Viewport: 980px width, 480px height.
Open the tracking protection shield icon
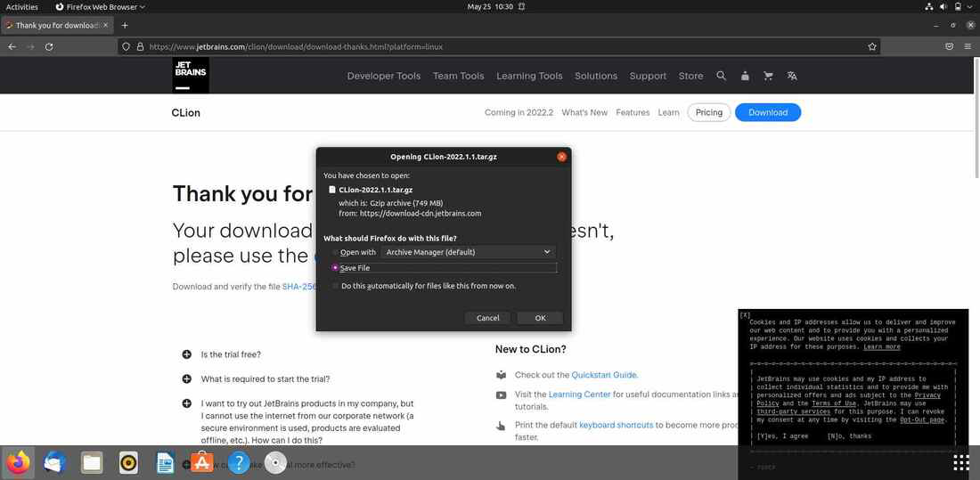[x=126, y=47]
